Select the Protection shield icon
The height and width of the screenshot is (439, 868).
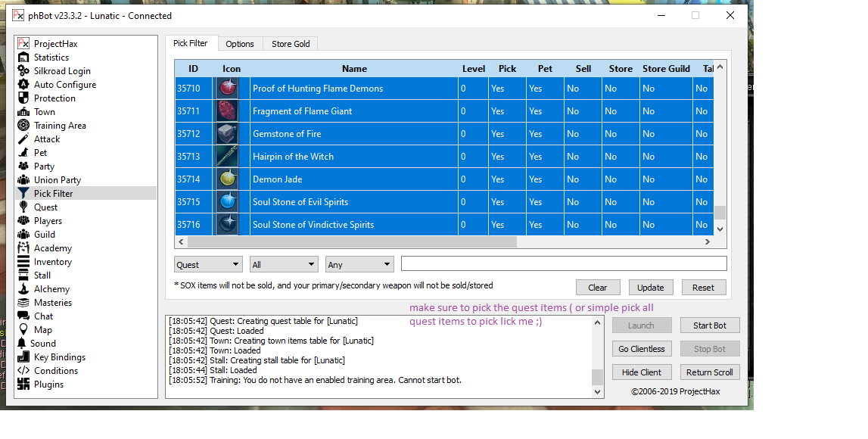(x=23, y=98)
